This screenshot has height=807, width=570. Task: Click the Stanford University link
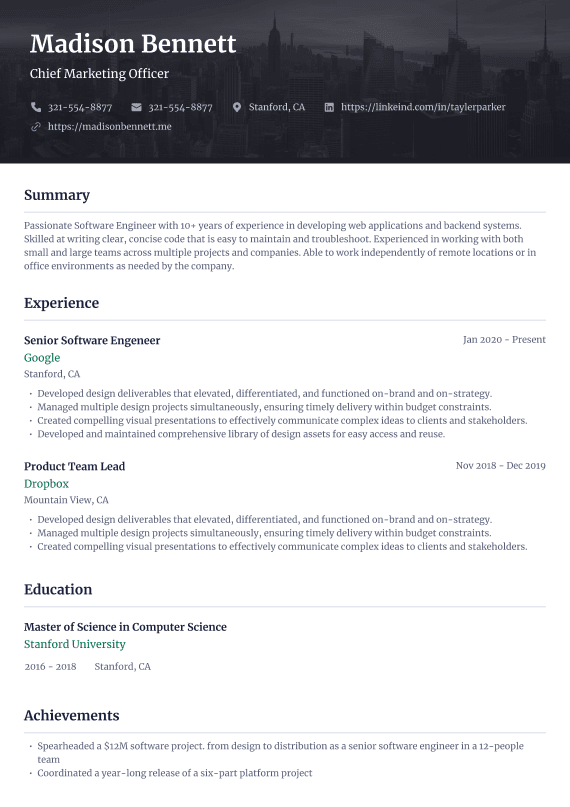click(75, 644)
